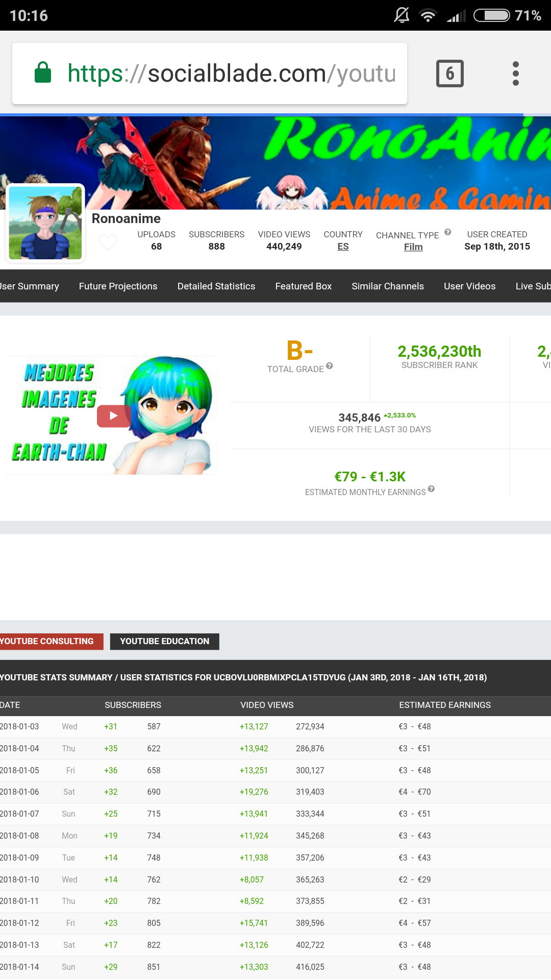This screenshot has height=980, width=551.
Task: Tap the €79 - €1.3K earnings estimate
Action: click(x=370, y=477)
